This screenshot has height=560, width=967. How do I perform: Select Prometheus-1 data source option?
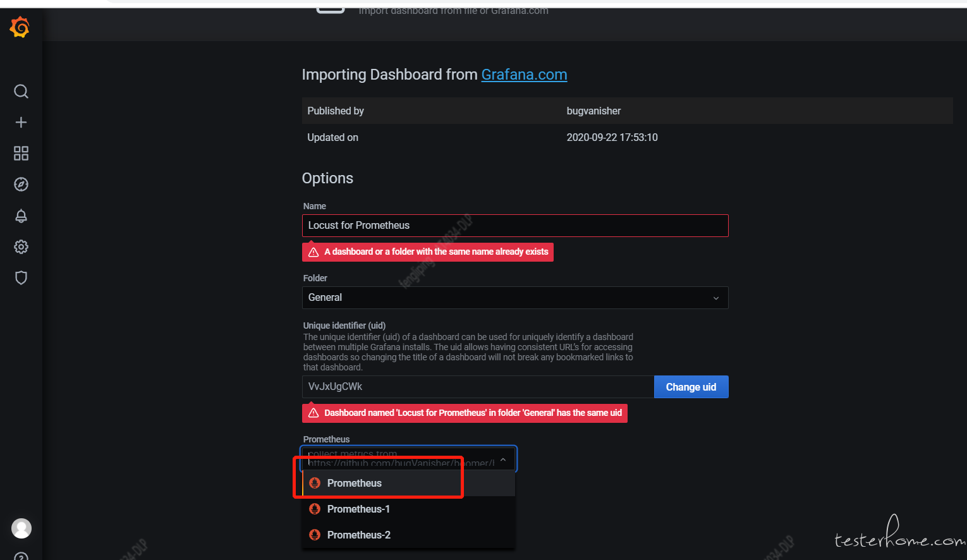pos(408,509)
